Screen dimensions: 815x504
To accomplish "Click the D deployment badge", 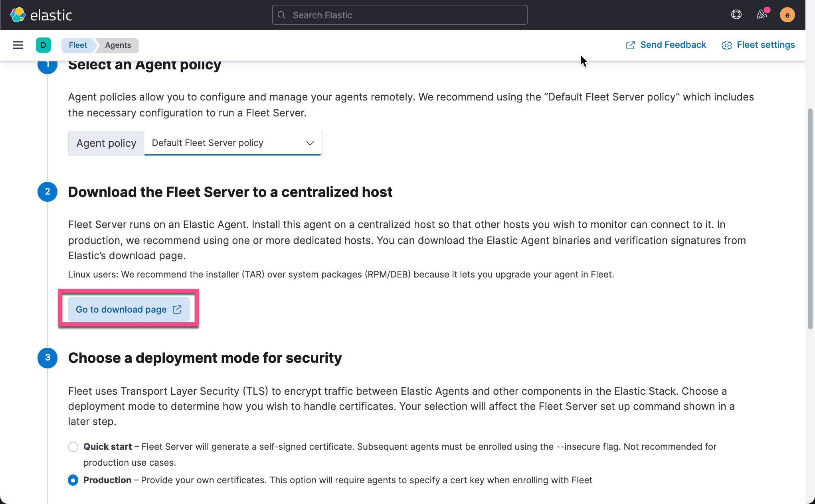I will pos(44,45).
